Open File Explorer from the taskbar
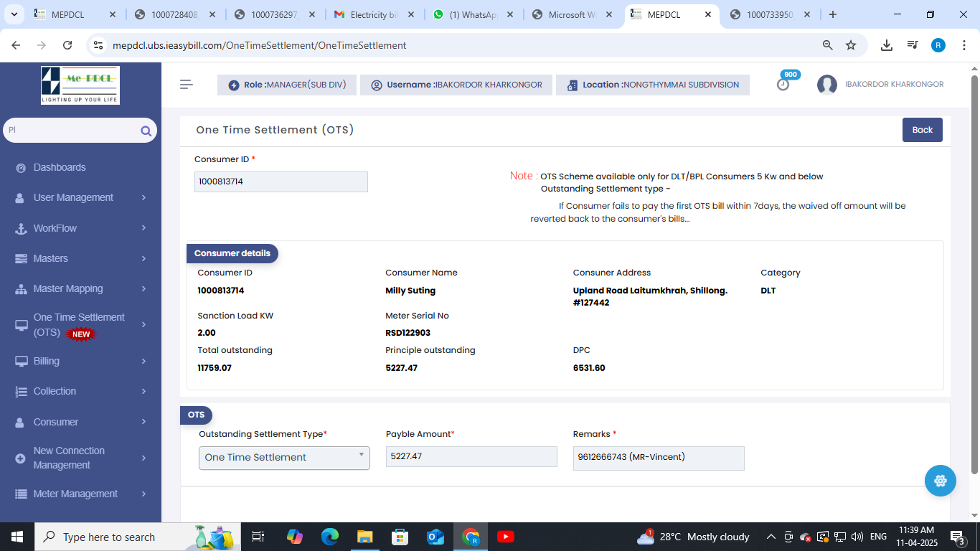This screenshot has height=551, width=980. (x=365, y=537)
